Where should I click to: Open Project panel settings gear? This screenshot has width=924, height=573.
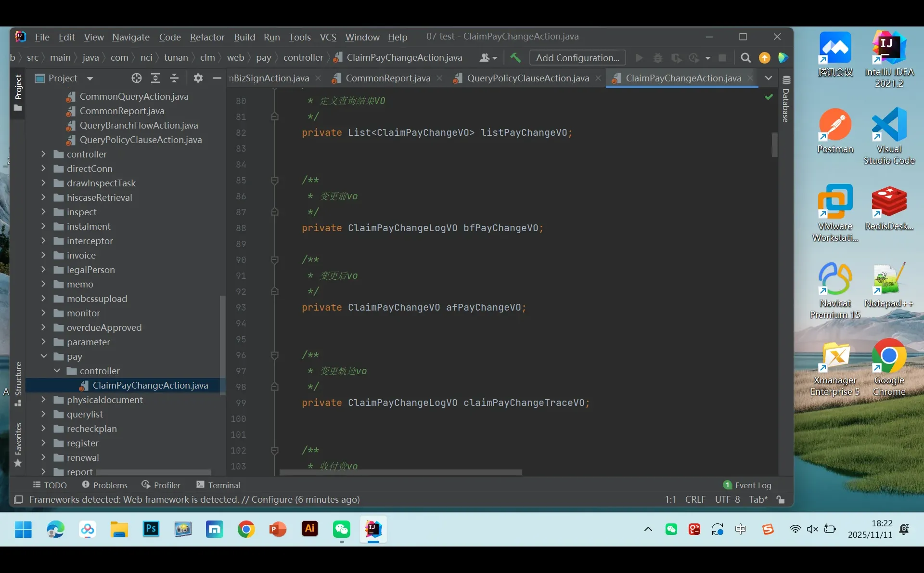point(198,78)
